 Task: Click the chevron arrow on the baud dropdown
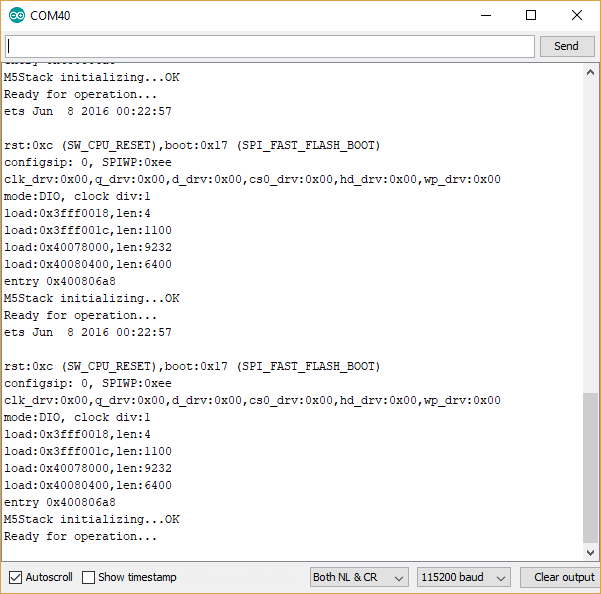point(501,578)
